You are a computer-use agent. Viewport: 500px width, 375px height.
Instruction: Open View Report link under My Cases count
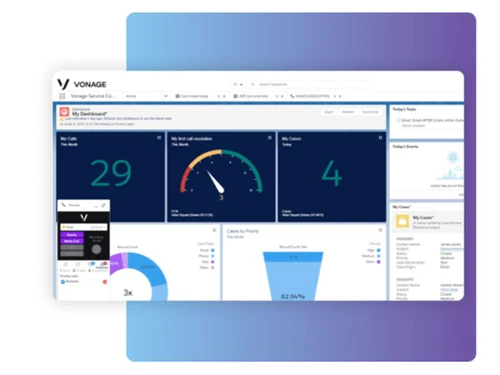point(303,215)
